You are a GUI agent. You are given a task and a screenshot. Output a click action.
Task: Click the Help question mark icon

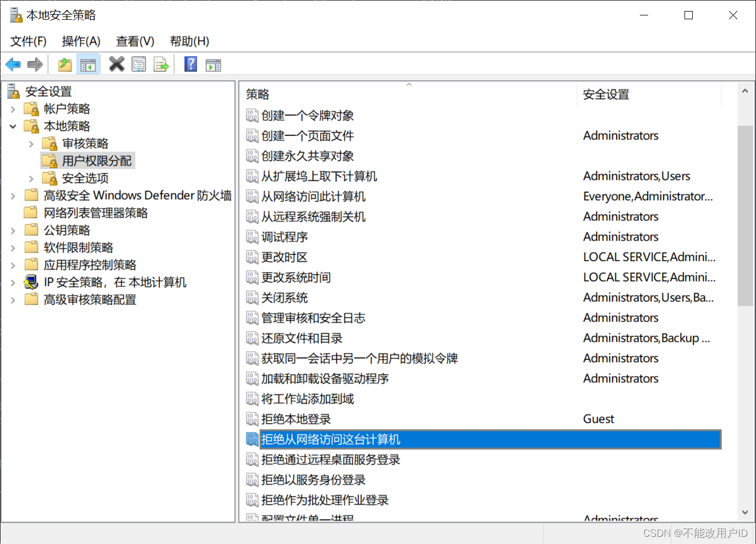[x=190, y=64]
